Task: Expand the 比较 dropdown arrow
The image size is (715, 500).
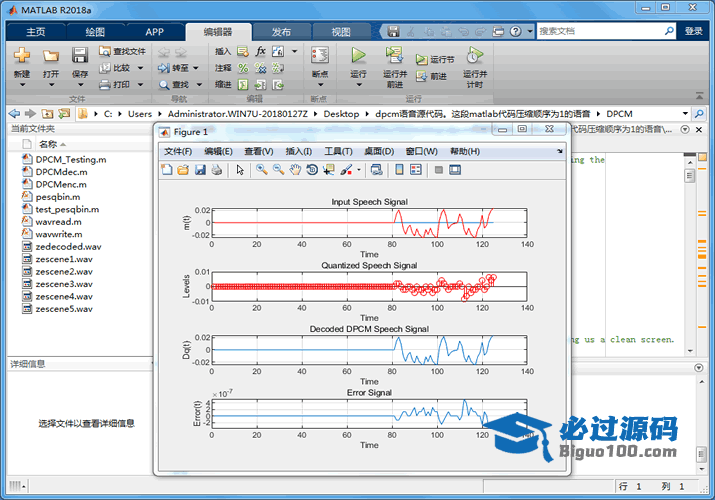Action: [139, 68]
